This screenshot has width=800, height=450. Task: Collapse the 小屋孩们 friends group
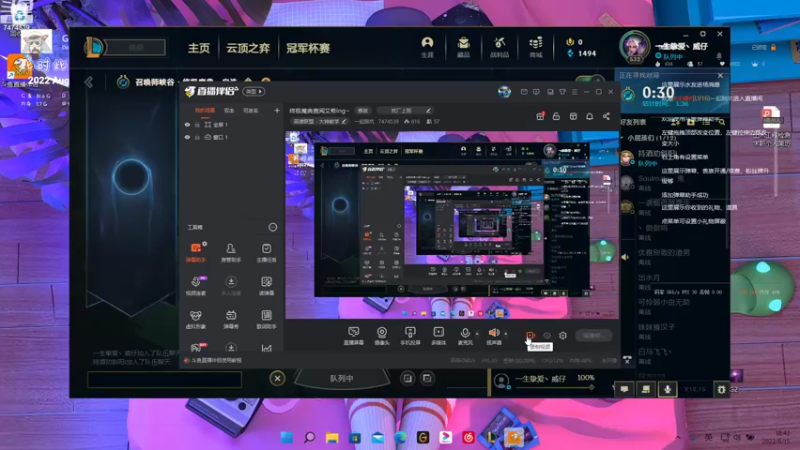[622, 138]
